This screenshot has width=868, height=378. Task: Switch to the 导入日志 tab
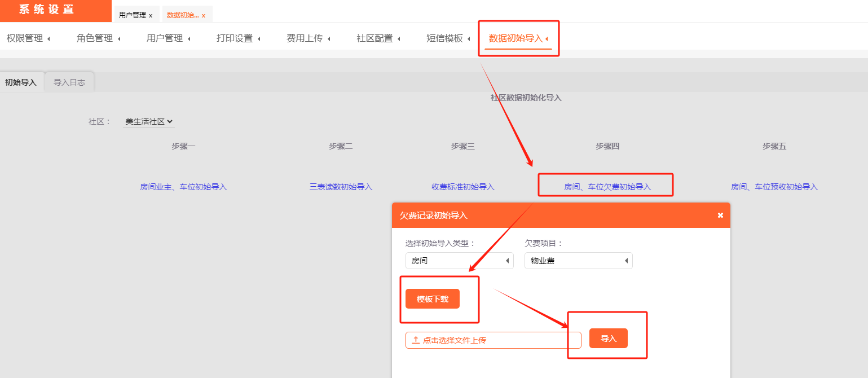click(69, 82)
